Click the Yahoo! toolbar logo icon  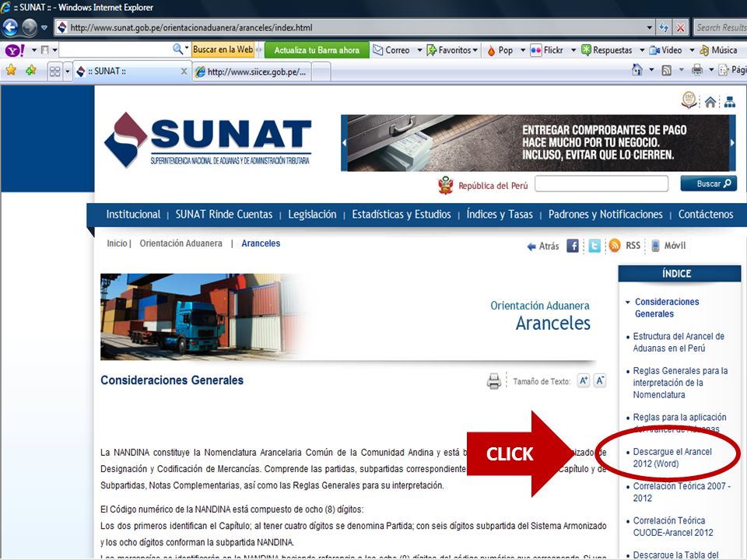coord(15,50)
